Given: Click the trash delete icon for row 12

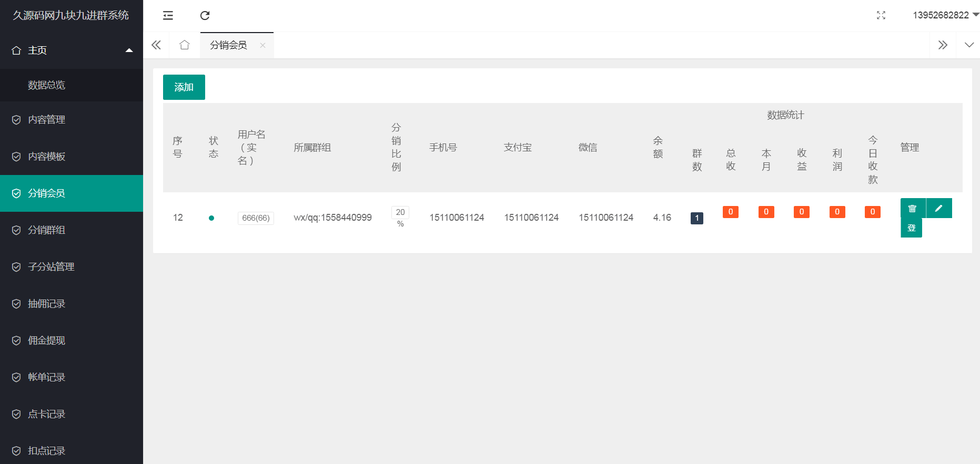Looking at the screenshot, I should (x=913, y=209).
